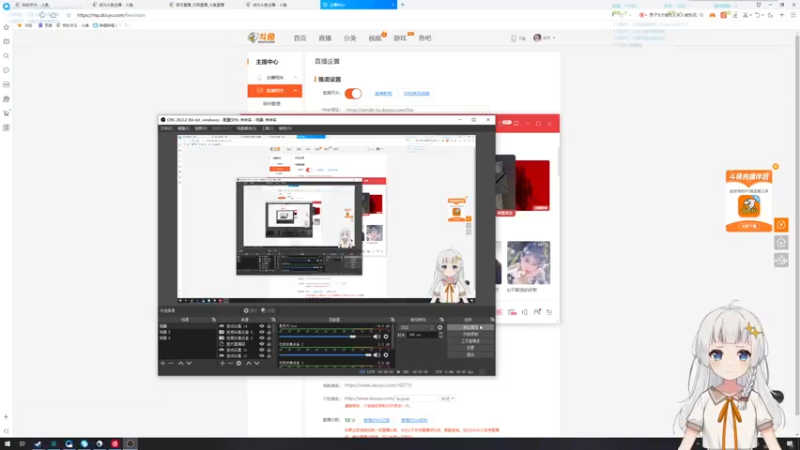The height and width of the screenshot is (450, 800).
Task: Add a new scene in OBS scenes panel
Action: 163,363
